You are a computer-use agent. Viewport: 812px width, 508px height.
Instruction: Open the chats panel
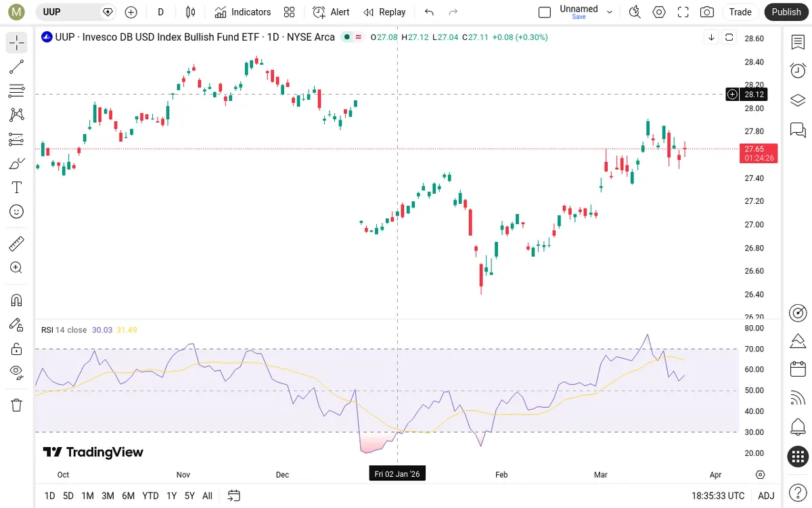(798, 129)
